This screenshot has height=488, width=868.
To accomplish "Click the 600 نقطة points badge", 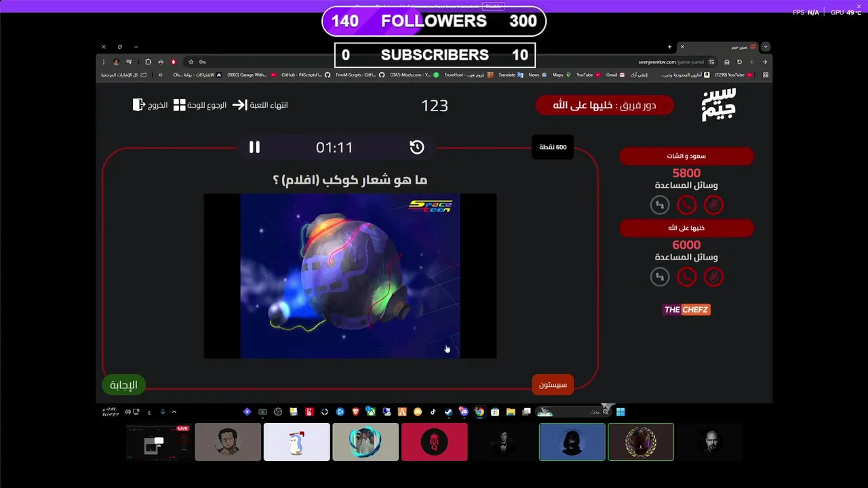I will click(x=553, y=147).
